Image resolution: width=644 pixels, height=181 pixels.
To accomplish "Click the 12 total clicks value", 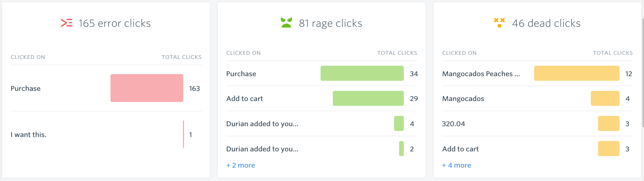I will point(628,74).
